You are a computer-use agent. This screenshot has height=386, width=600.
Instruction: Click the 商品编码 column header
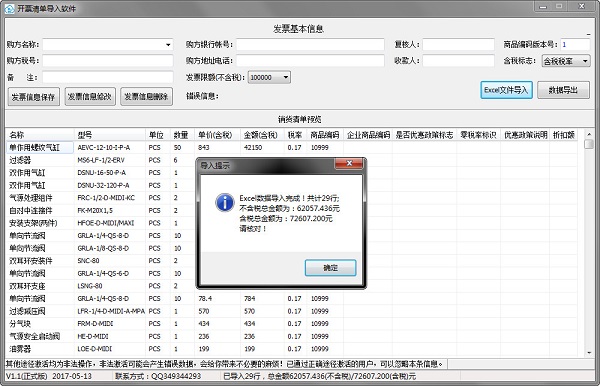pyautogui.click(x=325, y=135)
